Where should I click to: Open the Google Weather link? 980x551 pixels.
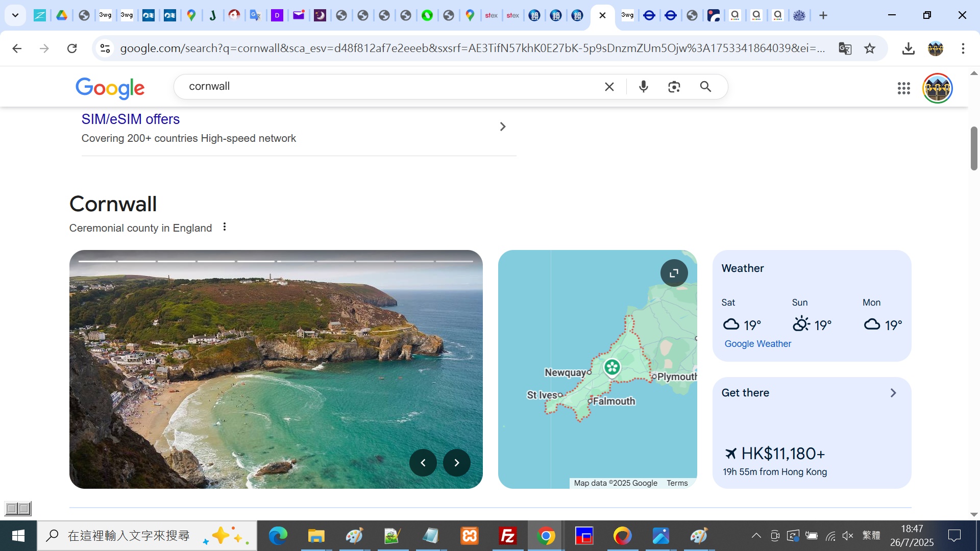pos(757,344)
